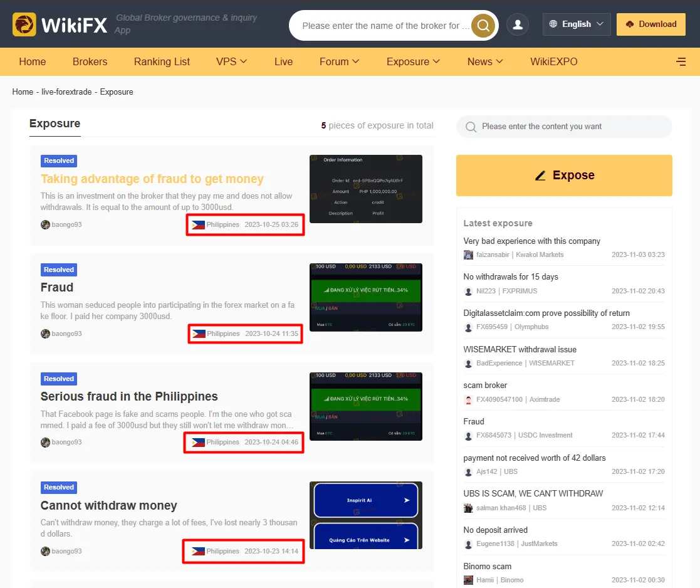700x588 pixels.
Task: Click the cloud download icon on Download button
Action: pos(629,24)
